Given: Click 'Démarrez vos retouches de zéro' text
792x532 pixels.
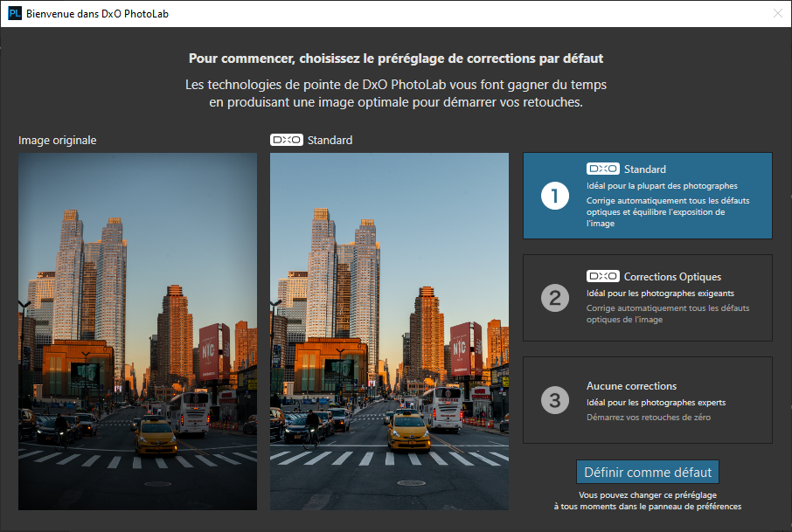Looking at the screenshot, I should coord(649,417).
